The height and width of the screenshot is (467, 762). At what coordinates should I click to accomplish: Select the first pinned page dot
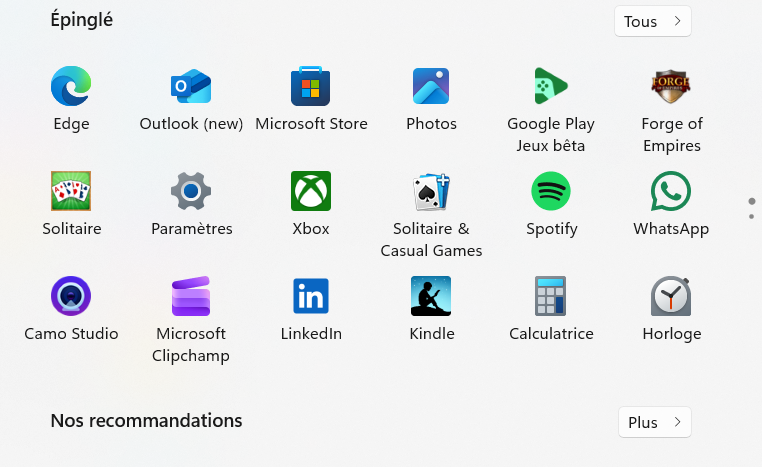click(752, 201)
